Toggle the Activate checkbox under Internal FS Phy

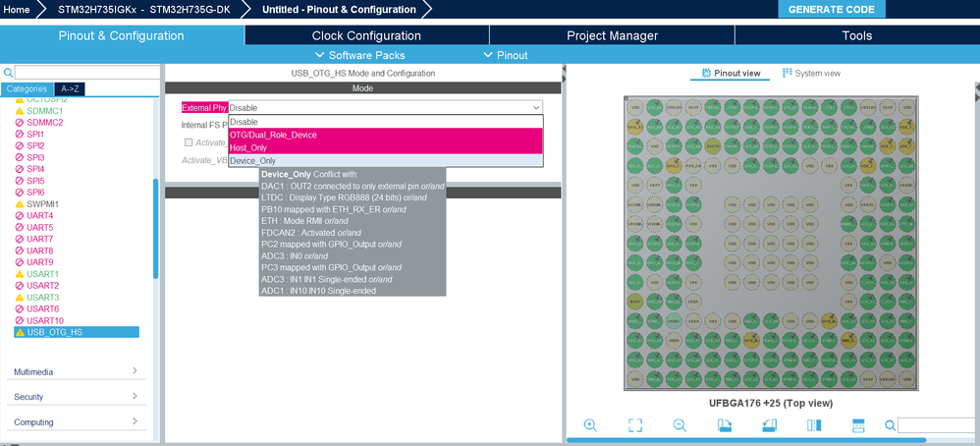pos(189,142)
